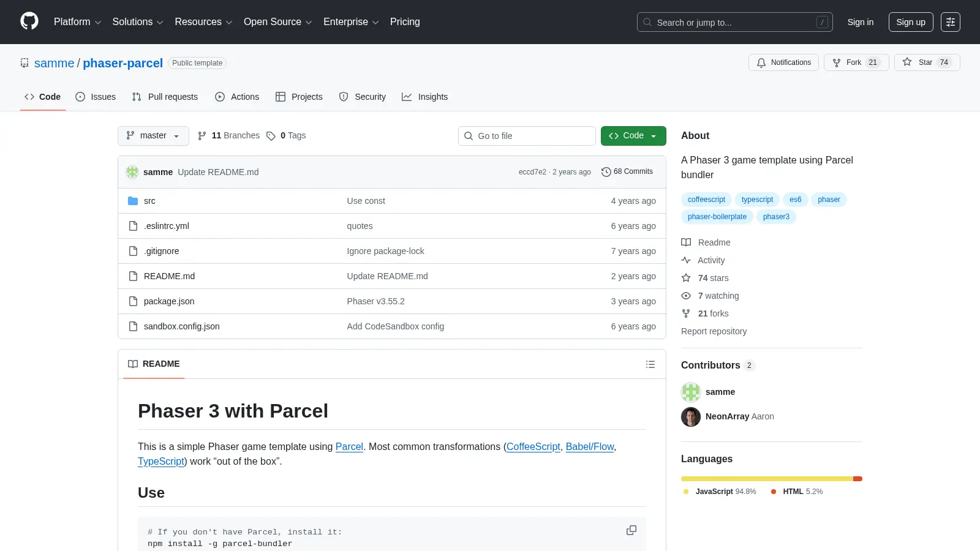980x551 pixels.
Task: Open the green Code dropdown button
Action: coord(633,136)
